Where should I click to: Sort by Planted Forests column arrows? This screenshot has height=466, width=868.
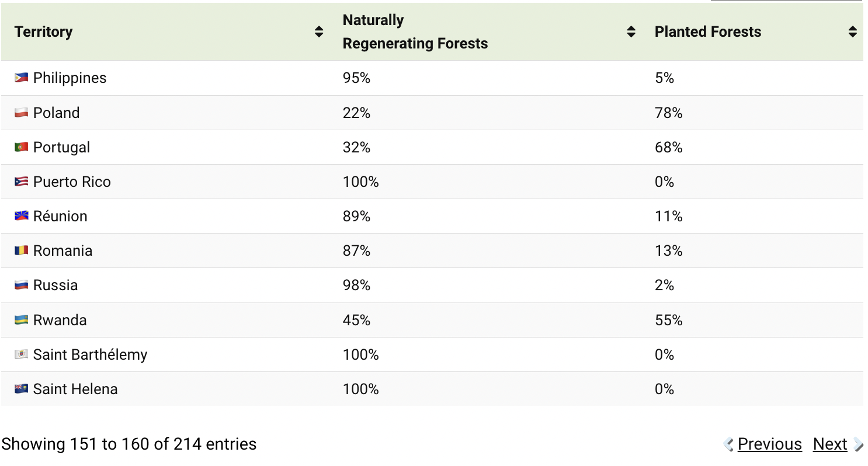tap(853, 32)
